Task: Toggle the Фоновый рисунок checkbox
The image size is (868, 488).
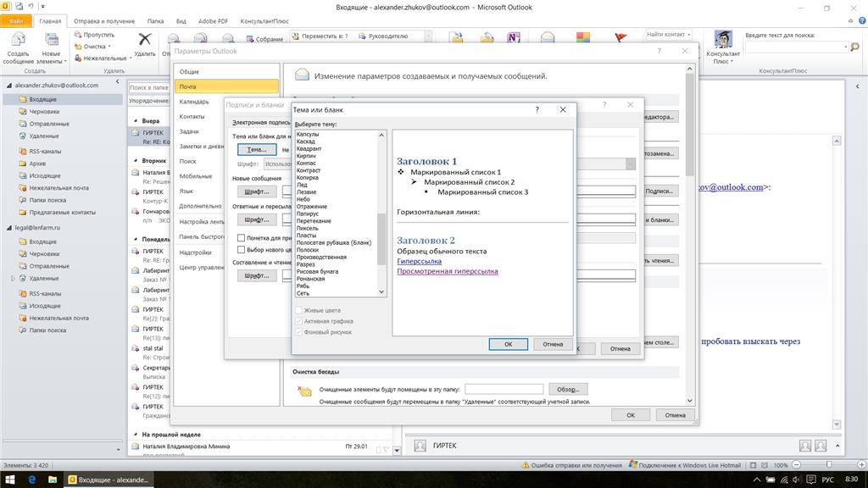Action: pyautogui.click(x=299, y=332)
